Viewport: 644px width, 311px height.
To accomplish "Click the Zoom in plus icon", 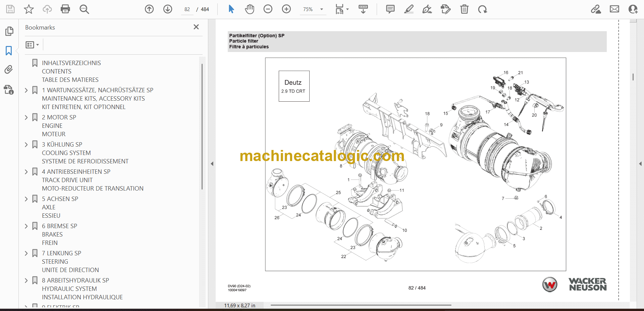I will pos(286,9).
